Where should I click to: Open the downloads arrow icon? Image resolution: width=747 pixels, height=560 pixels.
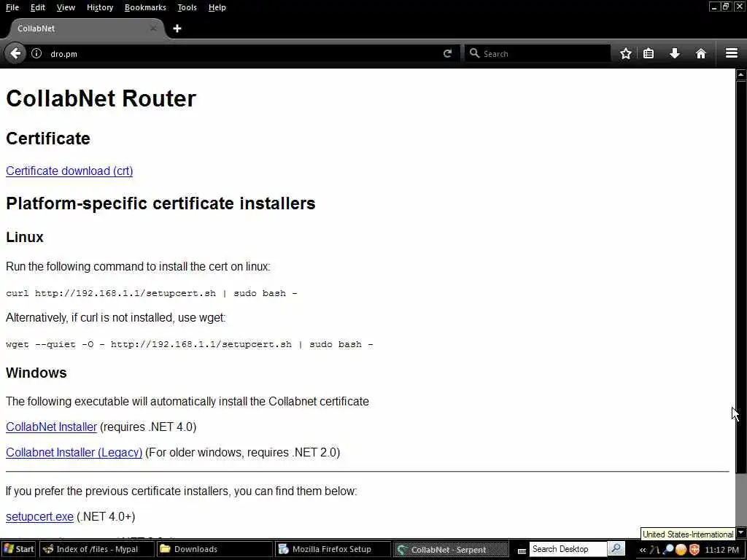[675, 53]
